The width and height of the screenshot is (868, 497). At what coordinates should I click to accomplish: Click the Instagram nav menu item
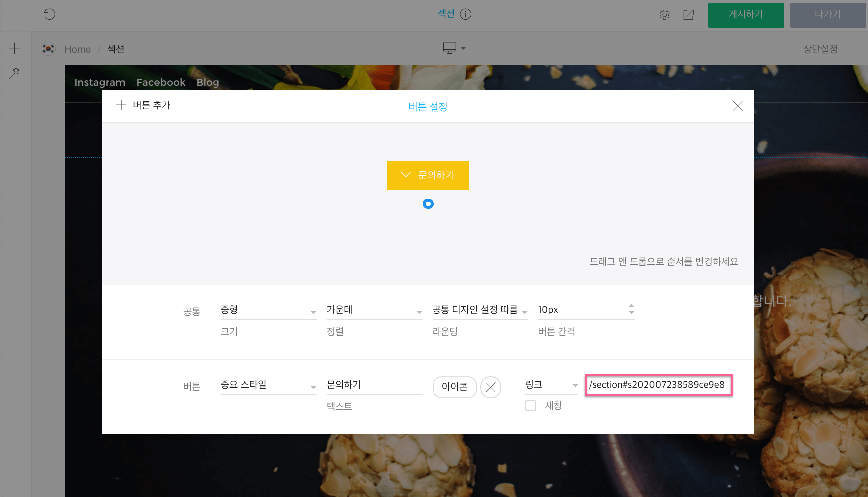[100, 82]
